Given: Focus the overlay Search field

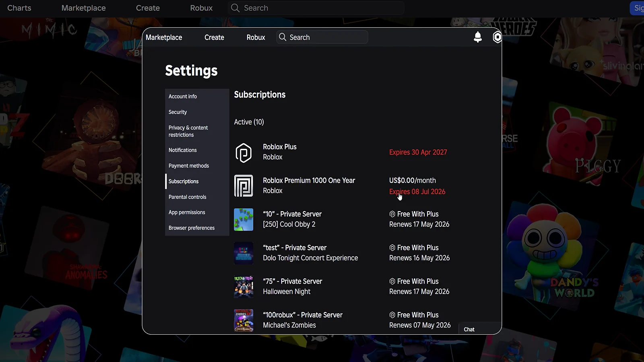Looking at the screenshot, I should pyautogui.click(x=322, y=37).
